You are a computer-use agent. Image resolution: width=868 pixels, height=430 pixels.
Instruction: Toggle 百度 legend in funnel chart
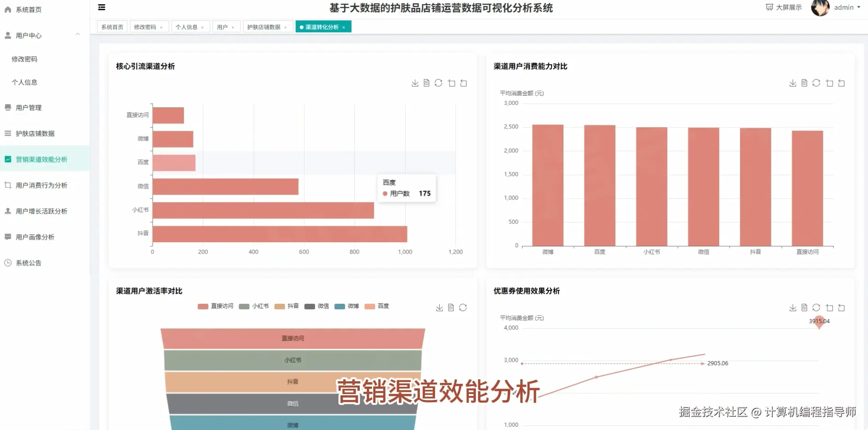(377, 306)
